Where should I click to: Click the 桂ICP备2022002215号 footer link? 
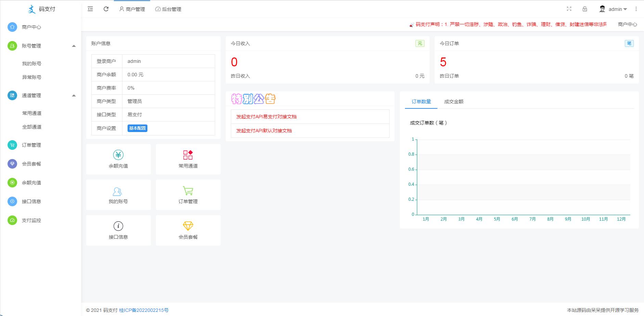[144, 310]
